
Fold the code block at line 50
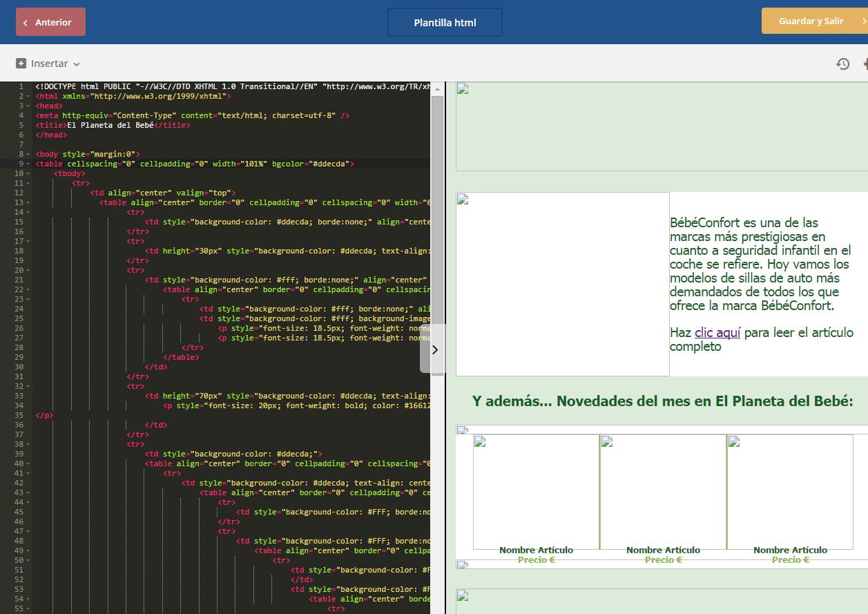coord(28,561)
